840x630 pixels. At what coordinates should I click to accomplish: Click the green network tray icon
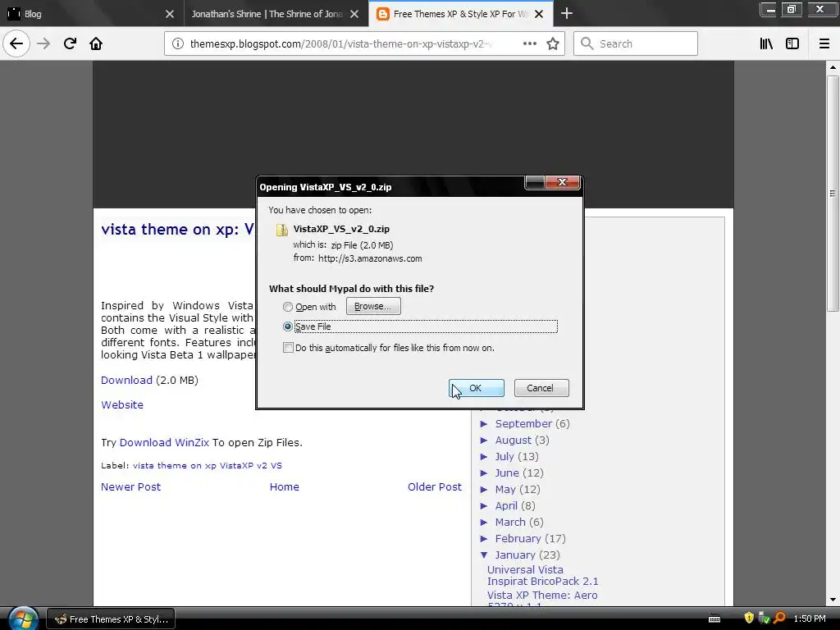point(765,619)
